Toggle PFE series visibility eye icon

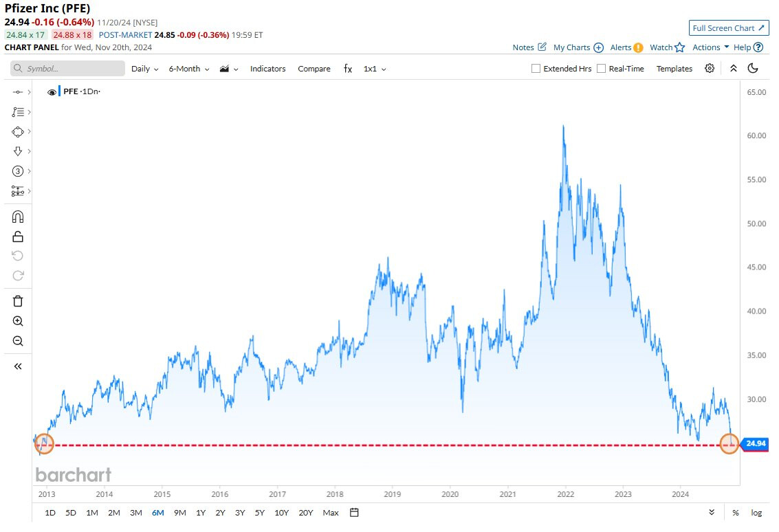[52, 92]
